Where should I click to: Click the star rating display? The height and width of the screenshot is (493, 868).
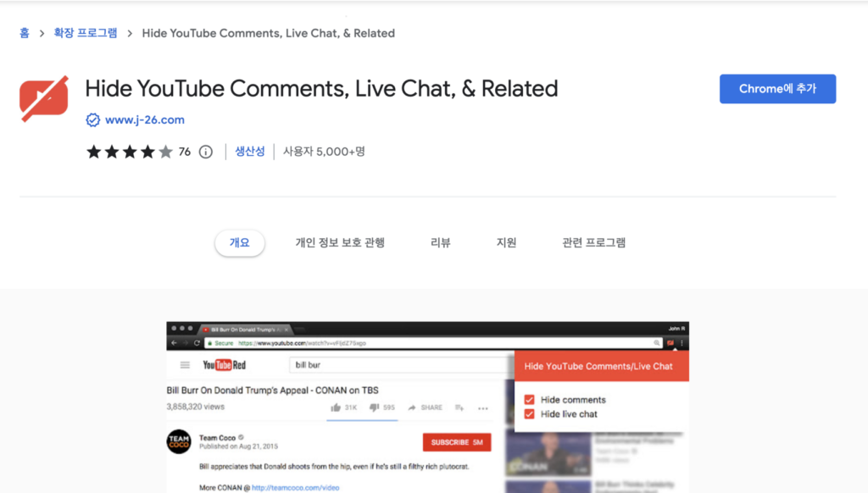coord(130,152)
